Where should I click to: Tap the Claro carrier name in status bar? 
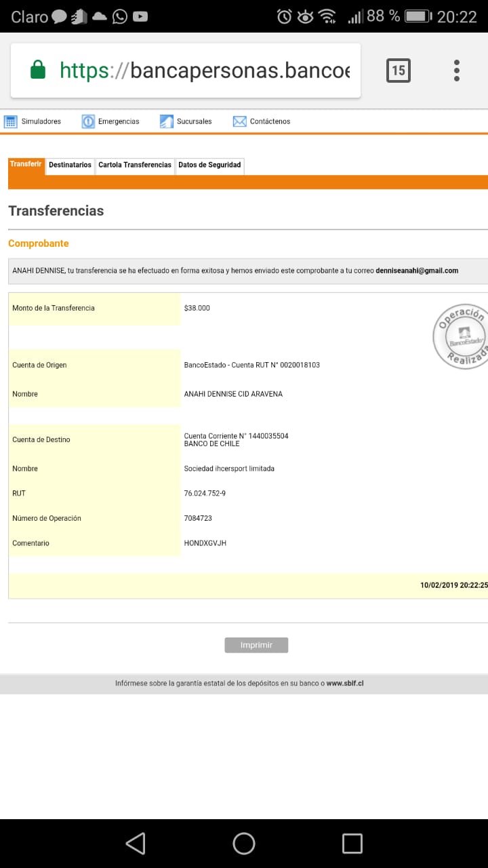pyautogui.click(x=30, y=16)
